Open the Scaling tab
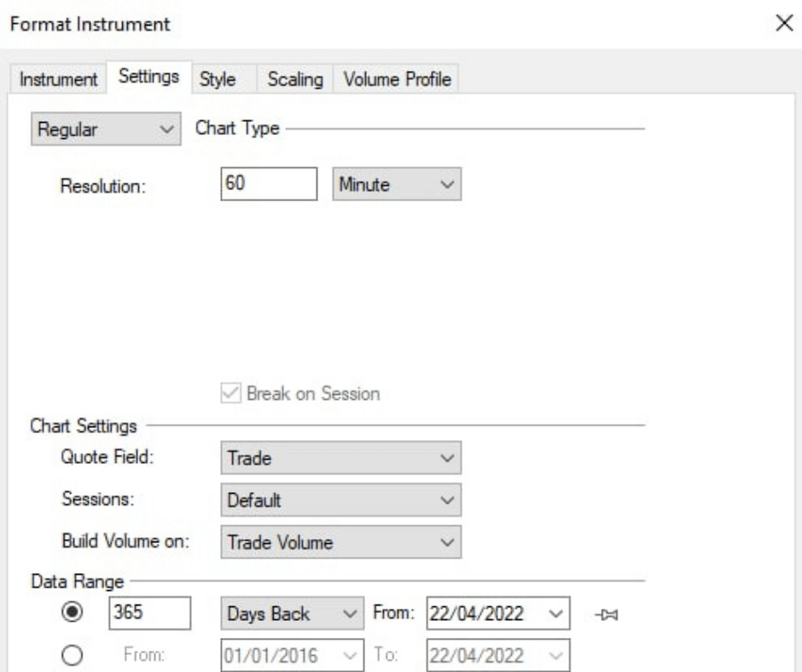The width and height of the screenshot is (802, 672). click(295, 79)
